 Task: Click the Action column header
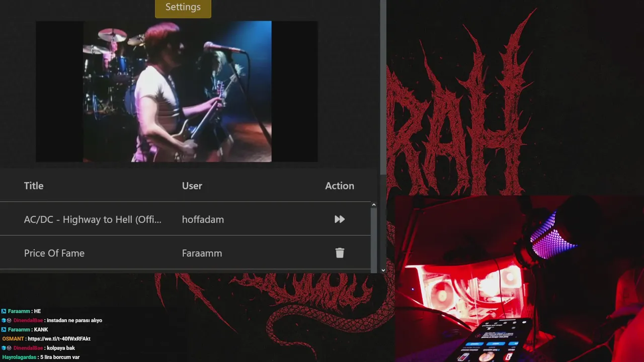340,186
